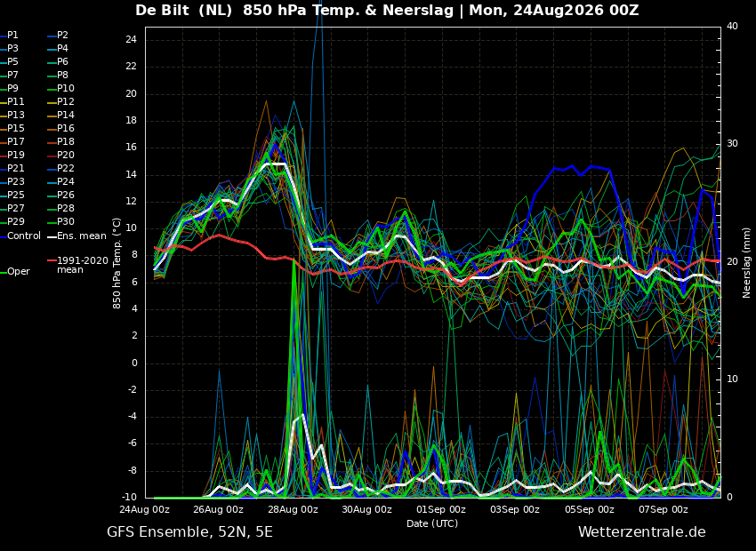Screen dimensions: 756x551
Task: Click the 'GFS Ensemble, 52N, 5E' footer text
Action: pos(189,532)
